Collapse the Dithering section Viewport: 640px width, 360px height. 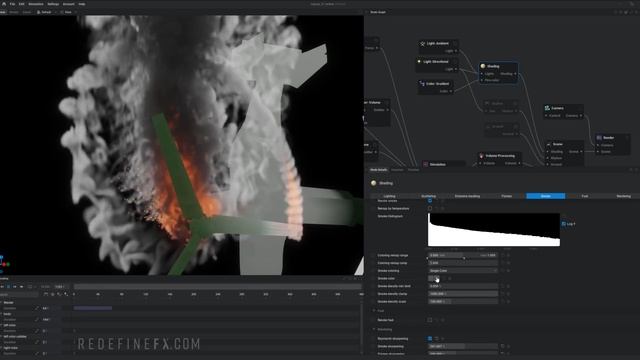pyautogui.click(x=374, y=329)
